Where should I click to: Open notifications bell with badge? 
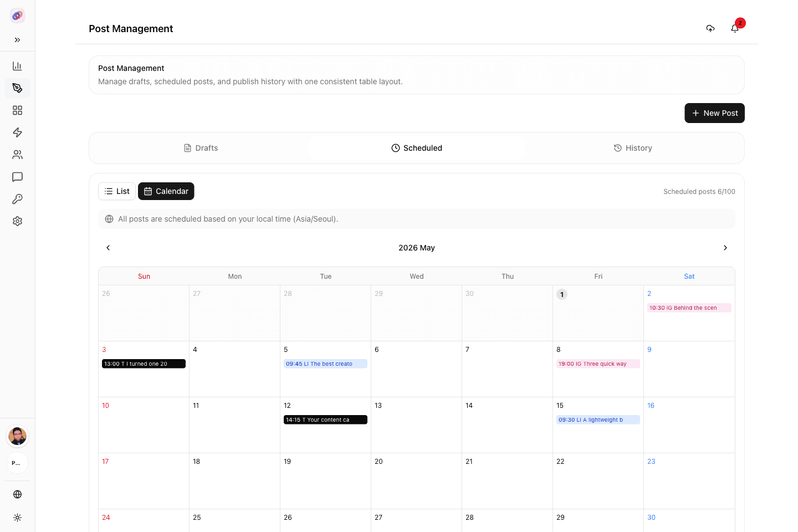735,28
